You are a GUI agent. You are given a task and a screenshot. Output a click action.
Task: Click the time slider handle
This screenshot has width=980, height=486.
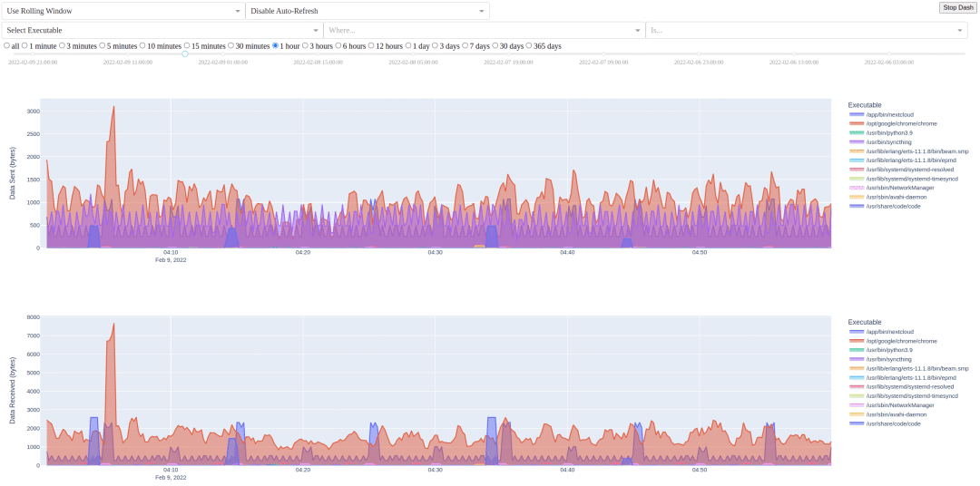pos(185,54)
